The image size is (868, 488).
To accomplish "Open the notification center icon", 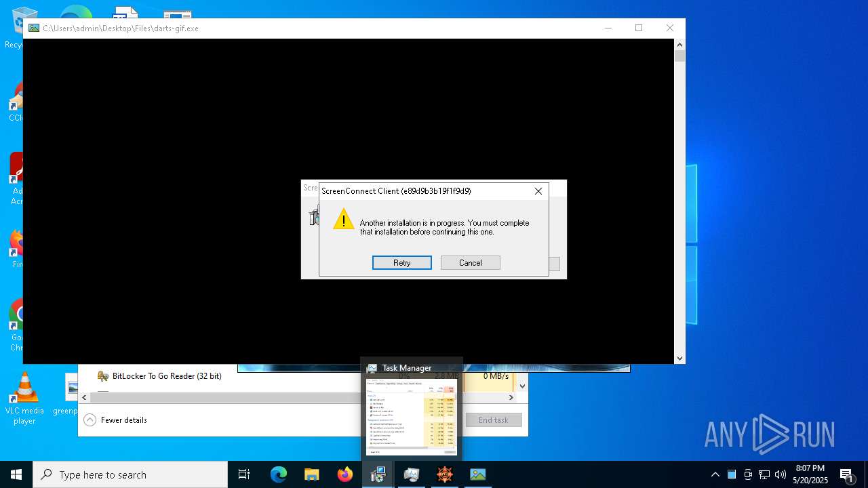I will tap(847, 474).
